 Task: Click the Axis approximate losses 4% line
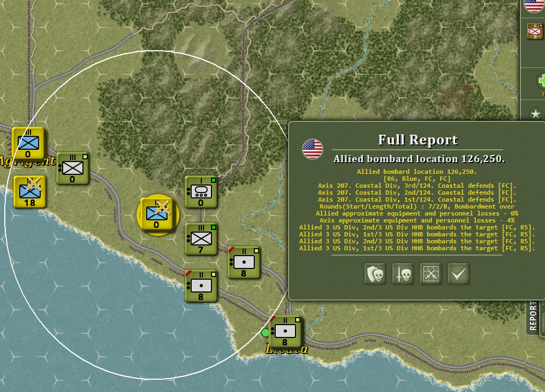pos(417,220)
